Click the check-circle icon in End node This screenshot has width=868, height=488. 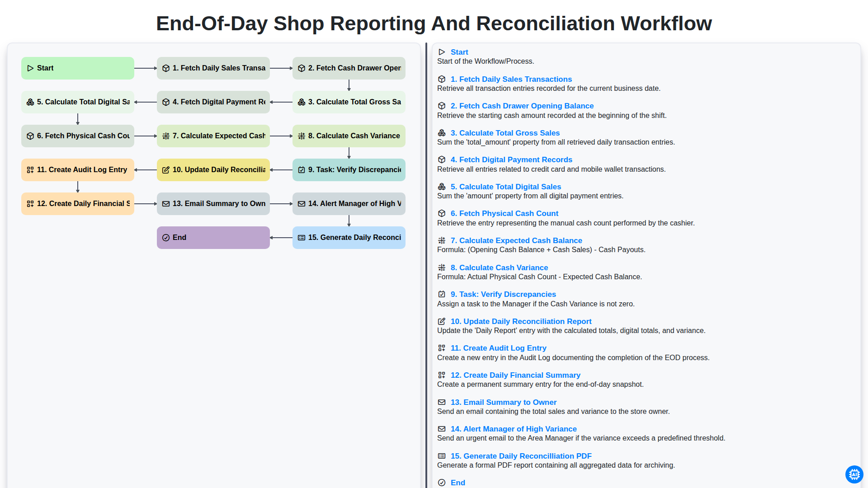pyautogui.click(x=166, y=238)
